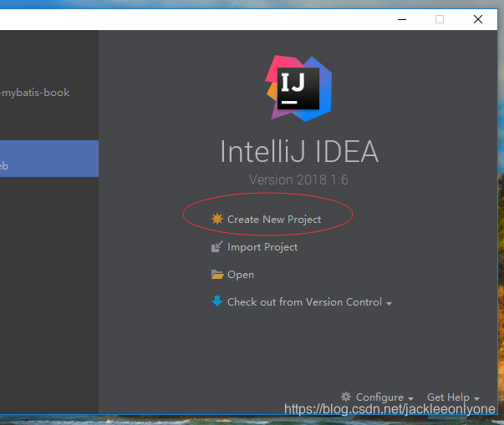Image resolution: width=504 pixels, height=425 pixels.
Task: Expand the Version Control dropdown arrow
Action: pyautogui.click(x=389, y=304)
